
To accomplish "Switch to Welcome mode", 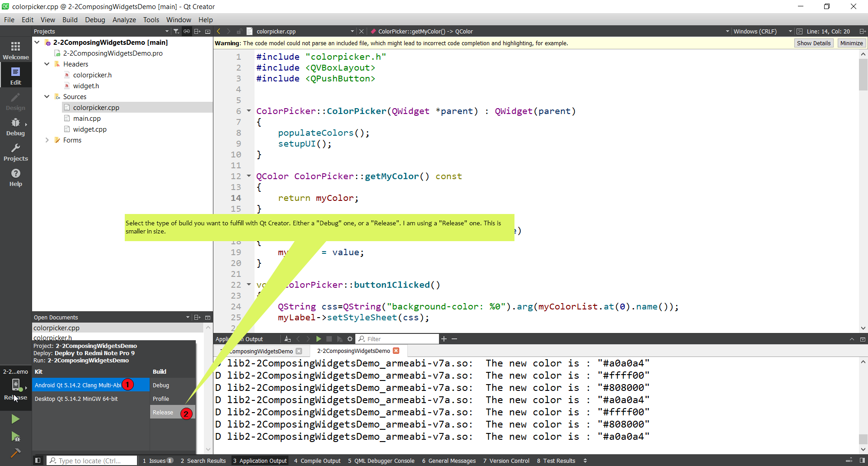I will click(x=15, y=50).
